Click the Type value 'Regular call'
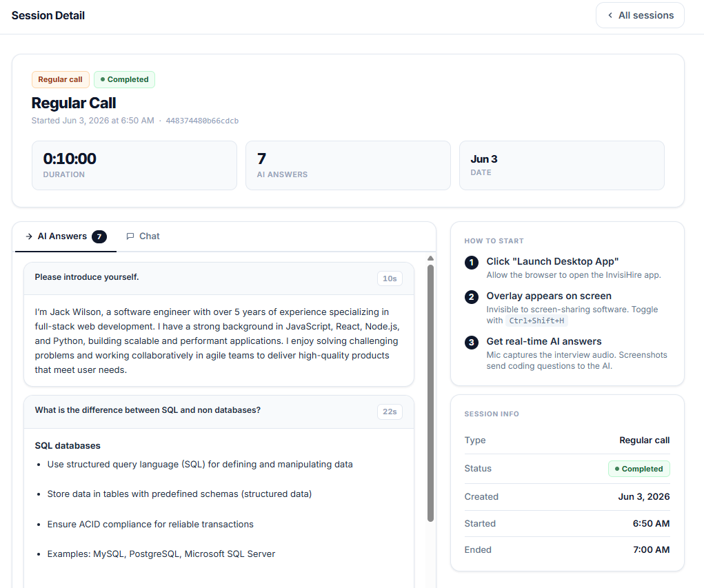This screenshot has height=588, width=704. (x=644, y=440)
